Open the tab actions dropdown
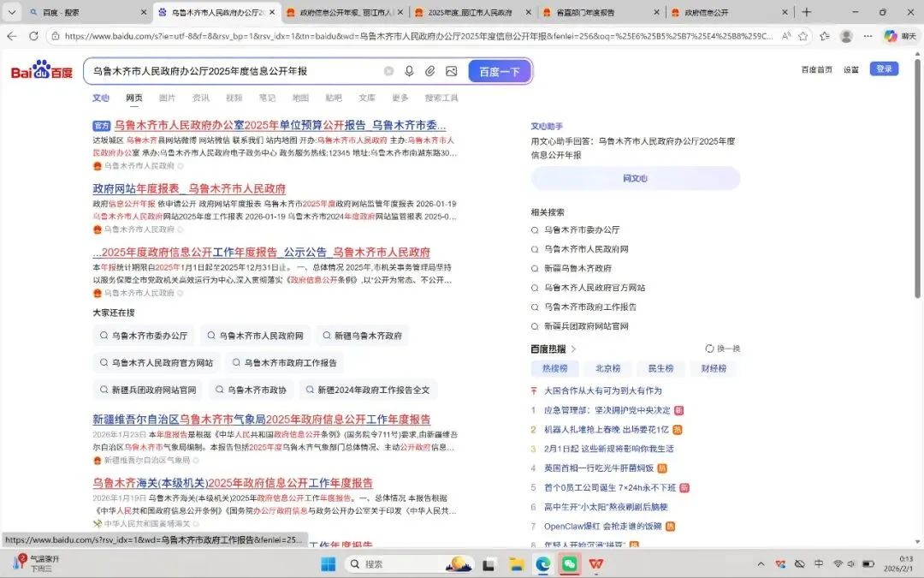This screenshot has height=578, width=924. click(12, 12)
